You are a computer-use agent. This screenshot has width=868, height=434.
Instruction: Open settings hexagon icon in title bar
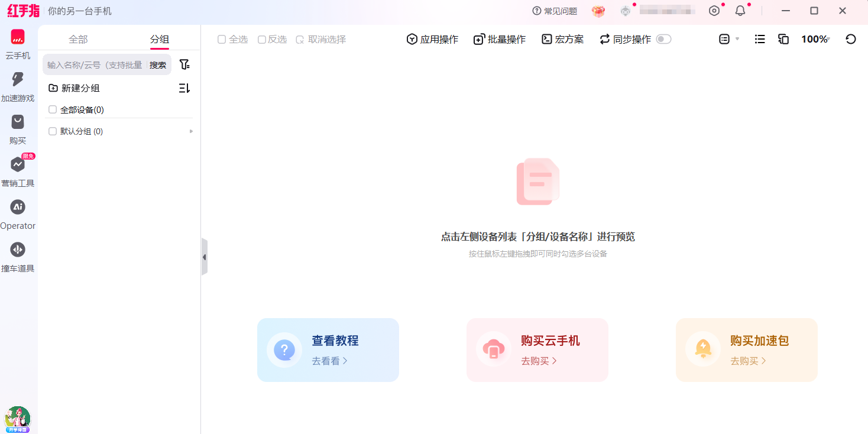pyautogui.click(x=714, y=11)
